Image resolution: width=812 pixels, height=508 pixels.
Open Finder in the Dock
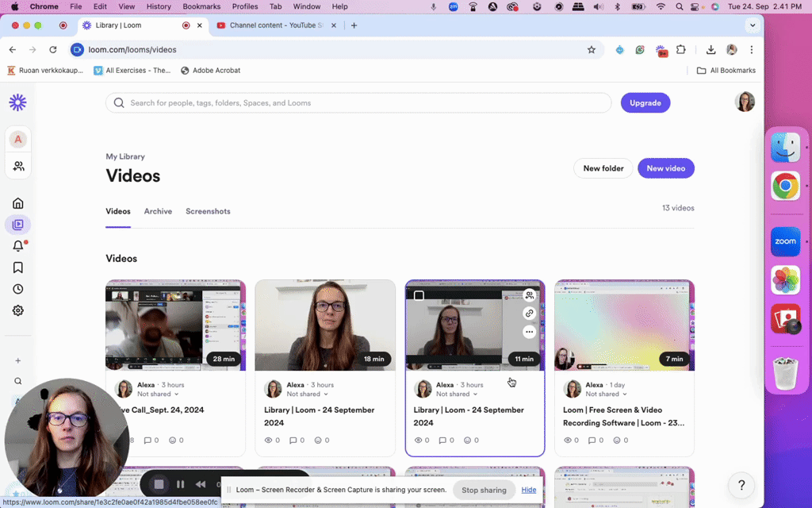786,147
